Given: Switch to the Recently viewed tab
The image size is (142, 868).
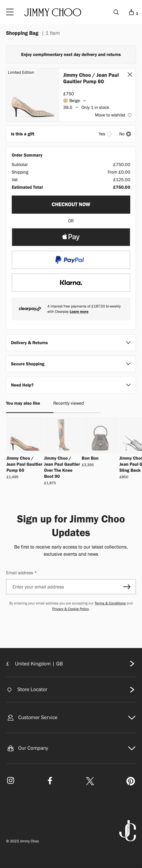Looking at the screenshot, I should (68, 403).
